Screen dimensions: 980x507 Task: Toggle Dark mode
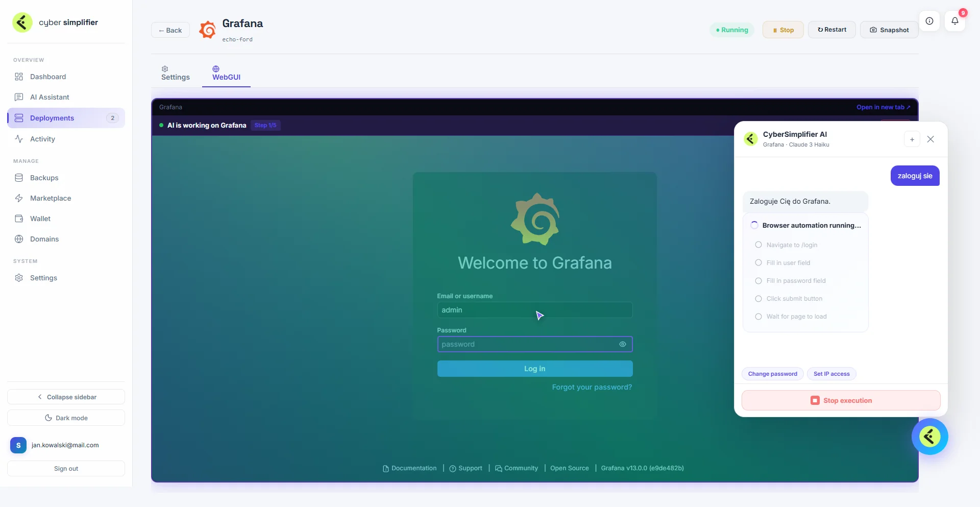point(66,418)
